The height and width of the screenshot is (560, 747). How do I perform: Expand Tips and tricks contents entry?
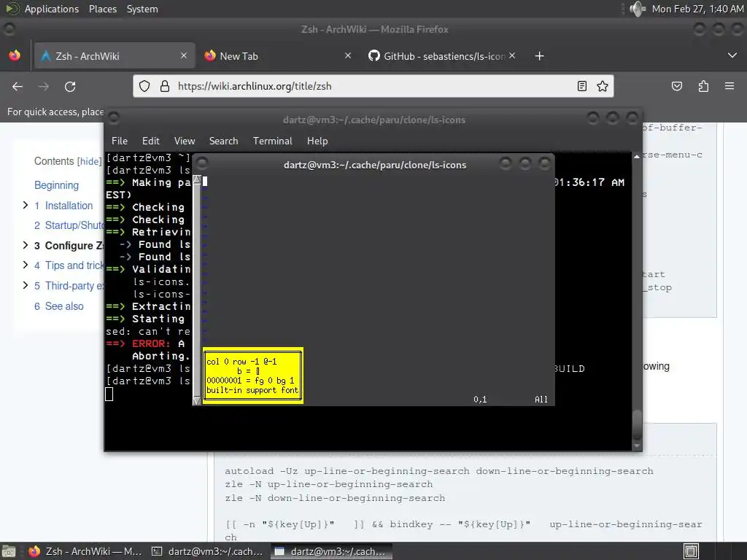26,265
